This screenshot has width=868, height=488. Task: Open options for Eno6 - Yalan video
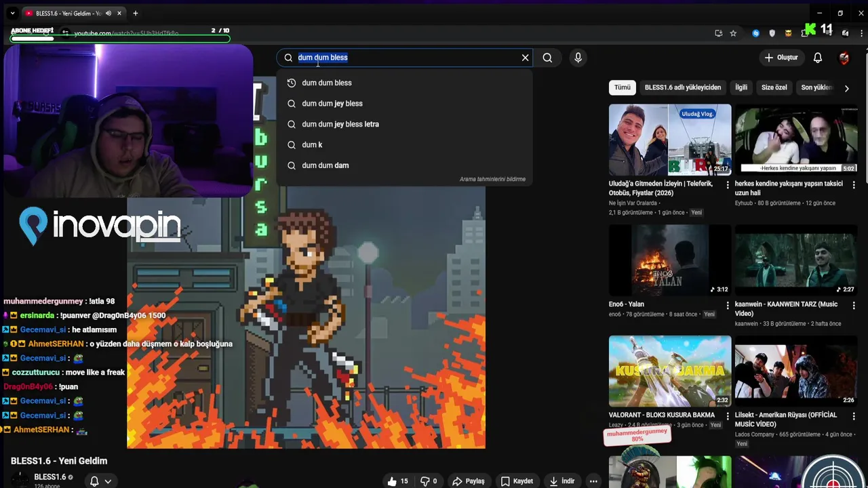tap(728, 305)
